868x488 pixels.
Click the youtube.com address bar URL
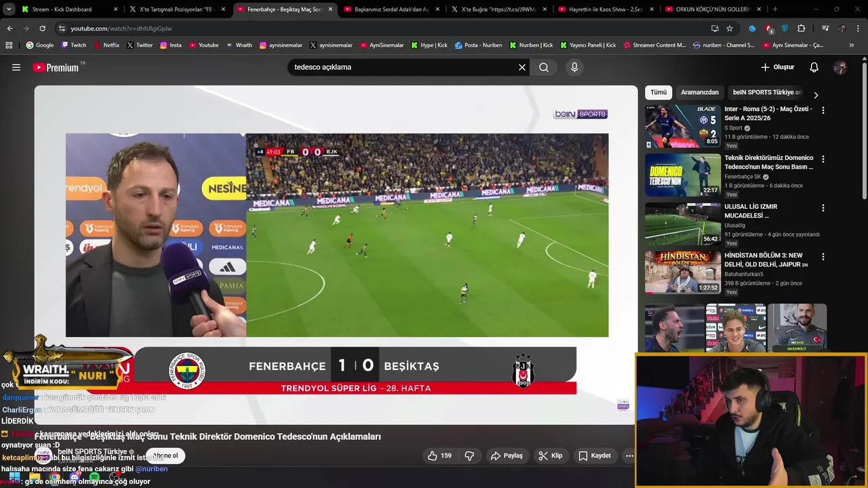pos(121,28)
